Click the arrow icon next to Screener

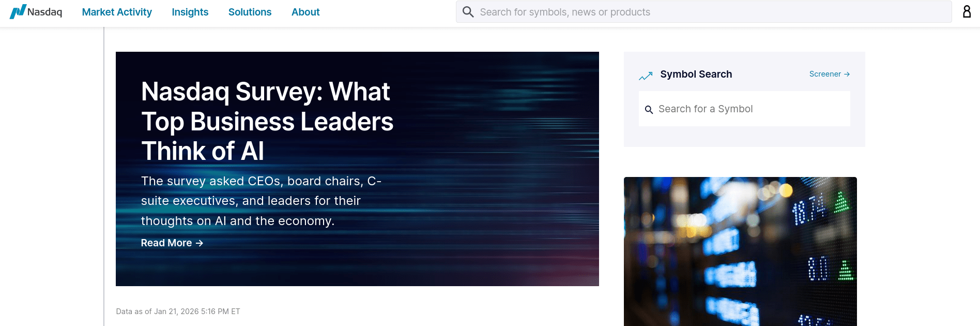coord(847,75)
